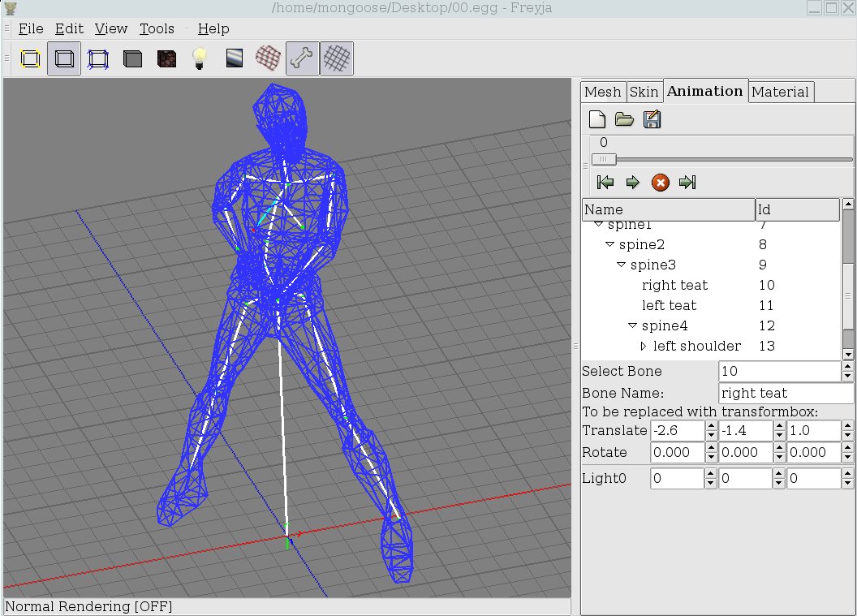Click into the Select Bone number field
The width and height of the screenshot is (857, 616).
tap(780, 371)
